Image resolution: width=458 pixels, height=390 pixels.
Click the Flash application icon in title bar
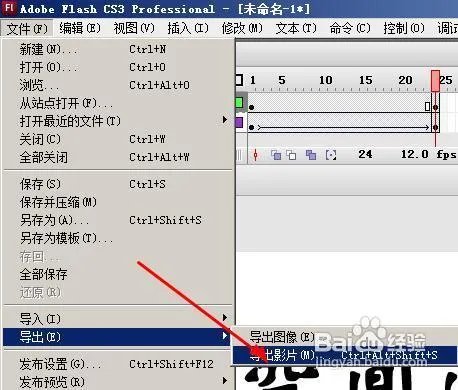tap(8, 8)
